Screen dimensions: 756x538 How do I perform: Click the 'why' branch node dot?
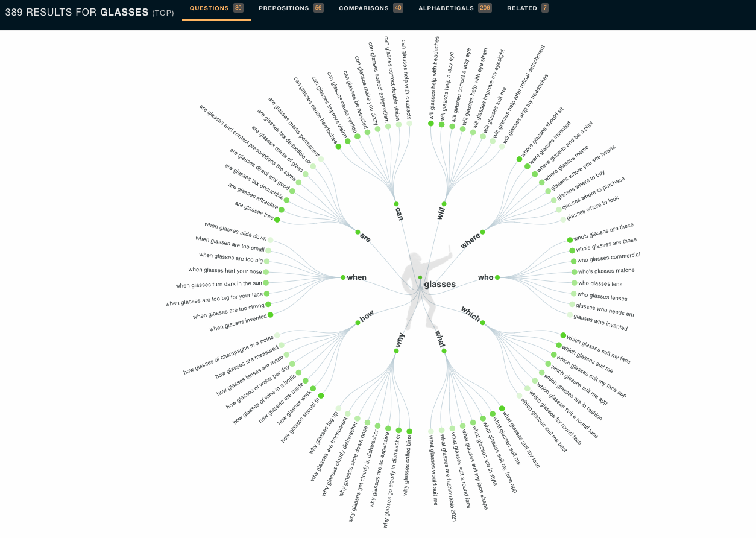[x=396, y=350]
